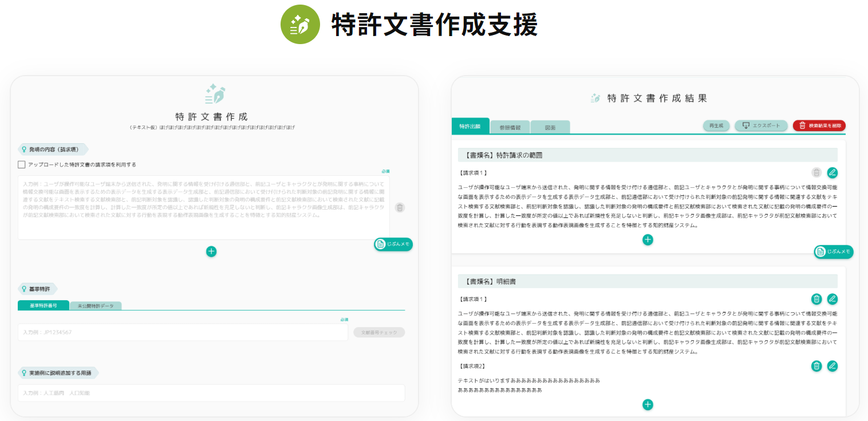868x421 pixels.
Task: Click trash icon beside the claims input box
Action: 400,207
